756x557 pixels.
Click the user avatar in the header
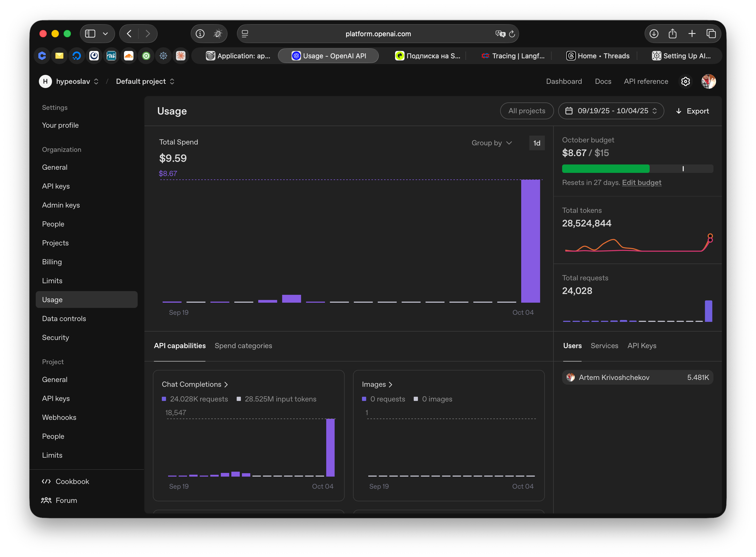pos(708,81)
